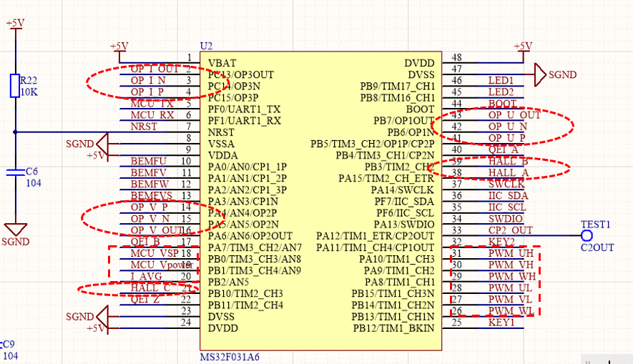Click the wire junction dot on NRST line
This screenshot has width=633, height=364.
[15, 132]
